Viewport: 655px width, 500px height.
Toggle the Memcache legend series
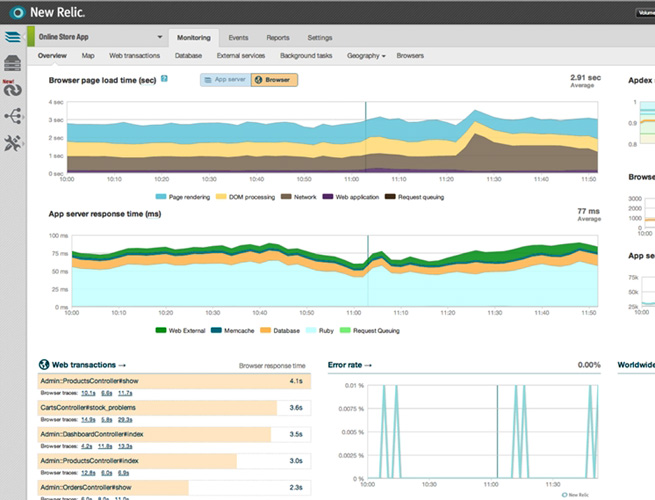[x=232, y=330]
